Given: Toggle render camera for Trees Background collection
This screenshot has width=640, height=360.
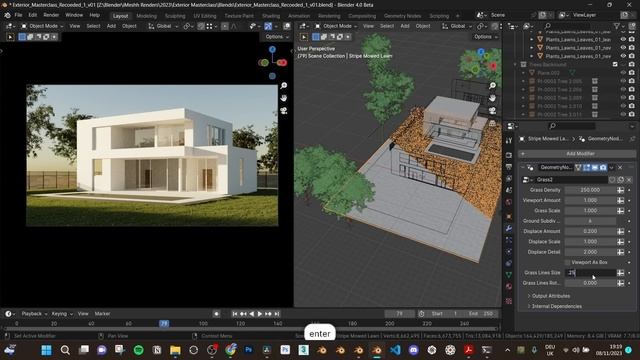Looking at the screenshot, I should (631, 64).
